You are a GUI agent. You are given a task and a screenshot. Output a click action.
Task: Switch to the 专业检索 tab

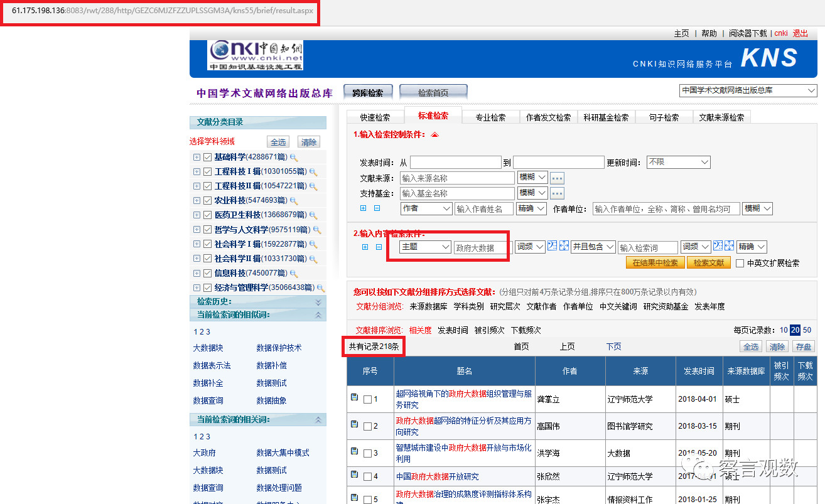(490, 117)
